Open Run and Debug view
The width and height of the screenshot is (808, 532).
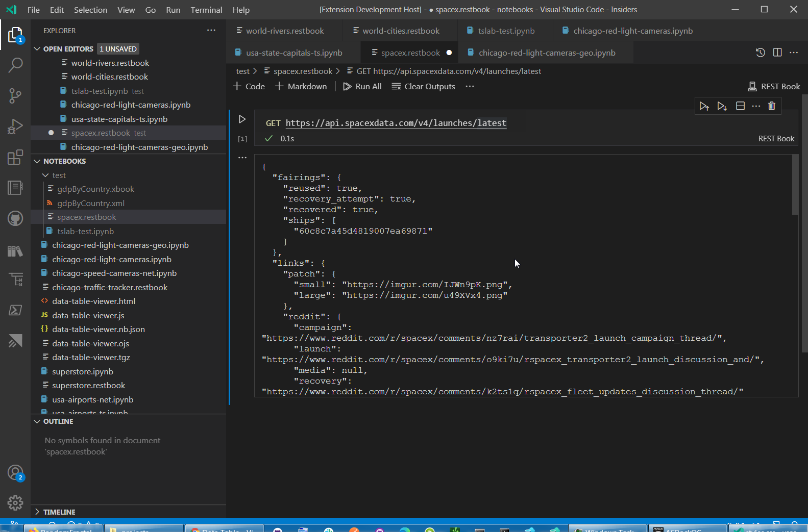[x=15, y=126]
